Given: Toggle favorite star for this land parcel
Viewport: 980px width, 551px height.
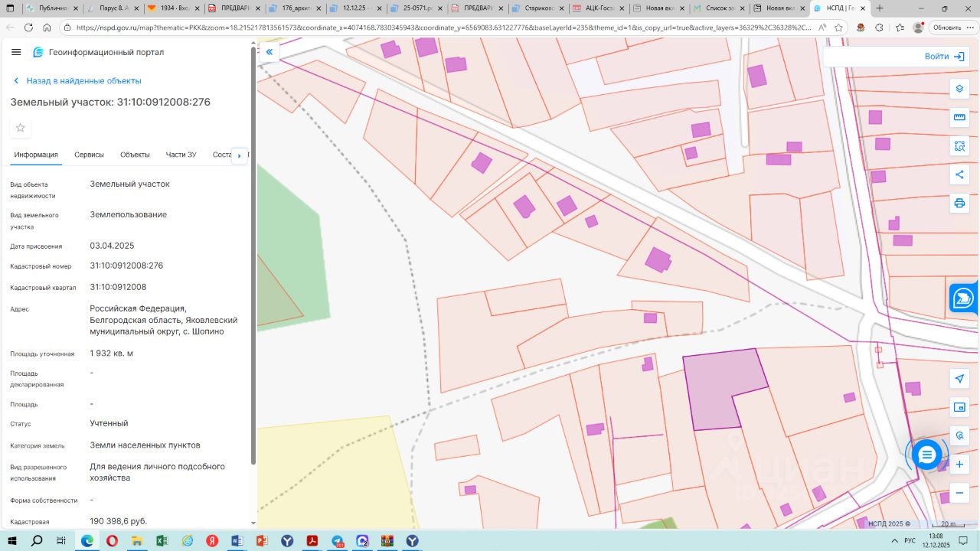Looking at the screenshot, I should [21, 128].
